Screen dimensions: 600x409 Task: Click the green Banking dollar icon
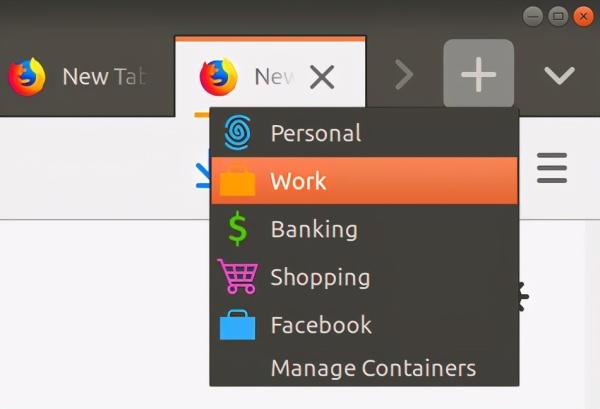pyautogui.click(x=237, y=230)
